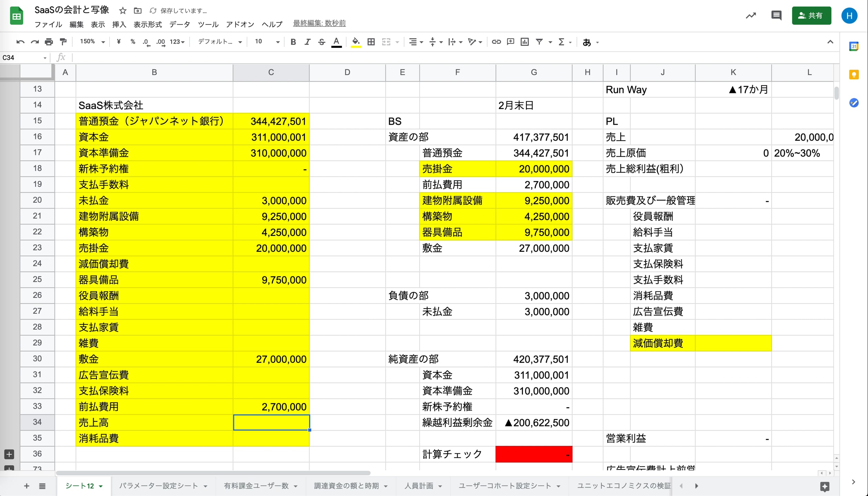Switch to 人員計画 sheet tab
Image resolution: width=868 pixels, height=496 pixels.
pos(418,486)
